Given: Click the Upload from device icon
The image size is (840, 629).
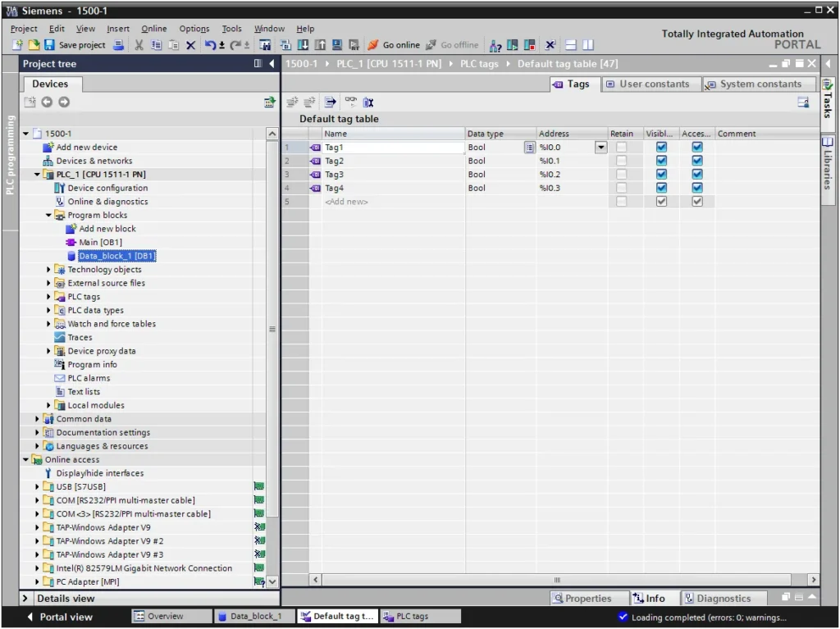Looking at the screenshot, I should [320, 45].
